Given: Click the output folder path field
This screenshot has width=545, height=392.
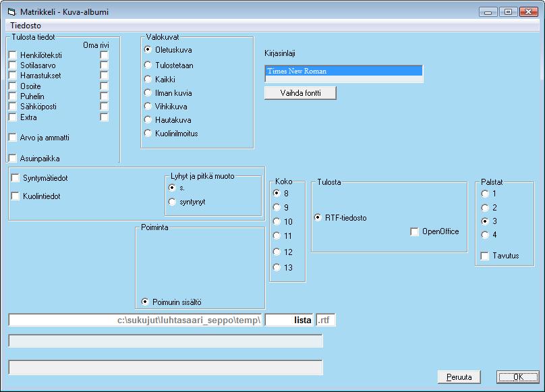Looking at the screenshot, I should coord(135,320).
